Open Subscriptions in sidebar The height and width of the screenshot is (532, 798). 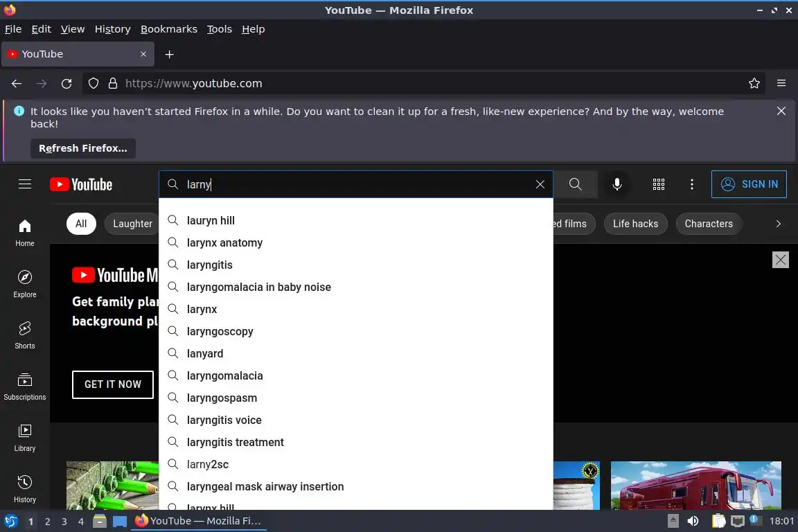pyautogui.click(x=25, y=387)
